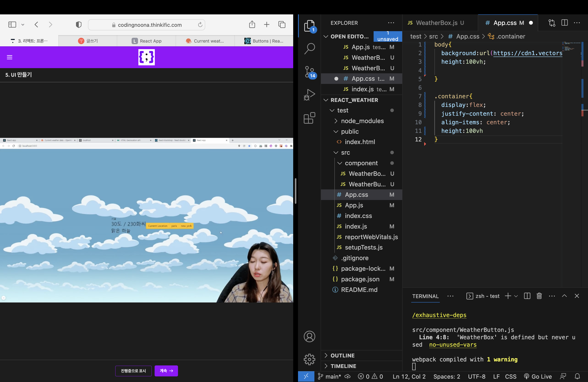Open Run and Debug view

309,95
